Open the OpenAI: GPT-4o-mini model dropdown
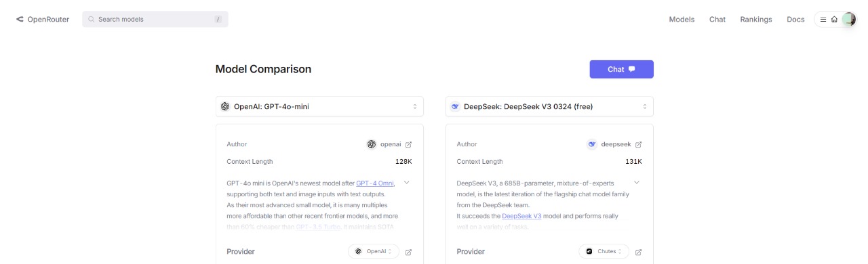Image resolution: width=868 pixels, height=264 pixels. (x=319, y=106)
